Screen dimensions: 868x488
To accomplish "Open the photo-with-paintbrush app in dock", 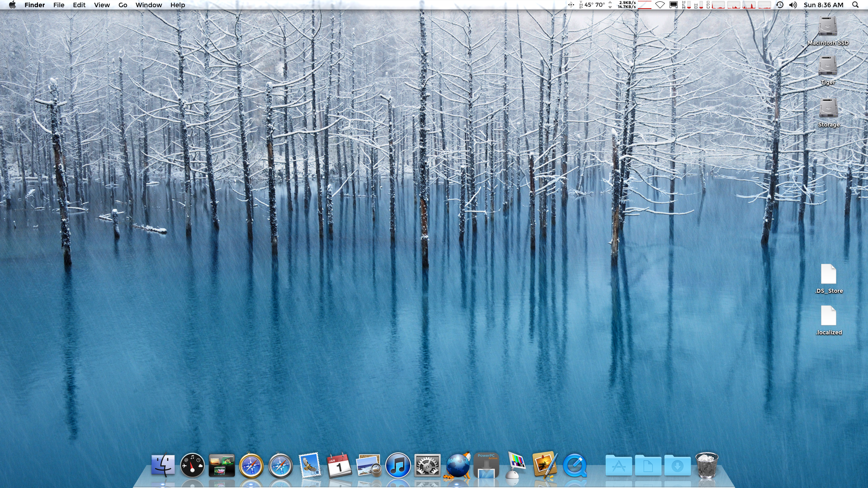I will click(545, 465).
